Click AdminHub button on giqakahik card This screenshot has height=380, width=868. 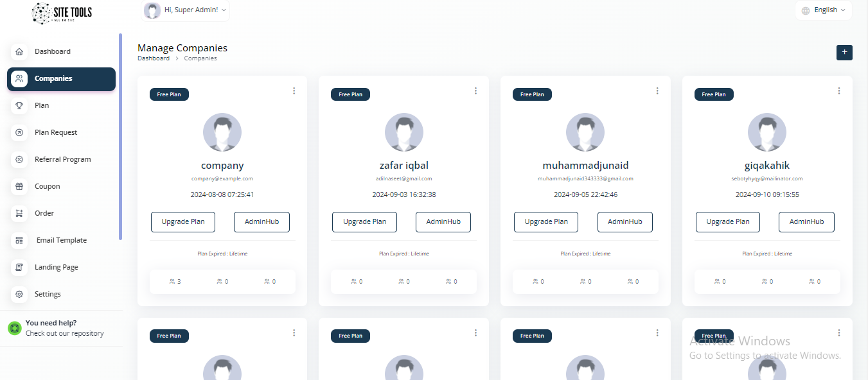[x=806, y=222]
